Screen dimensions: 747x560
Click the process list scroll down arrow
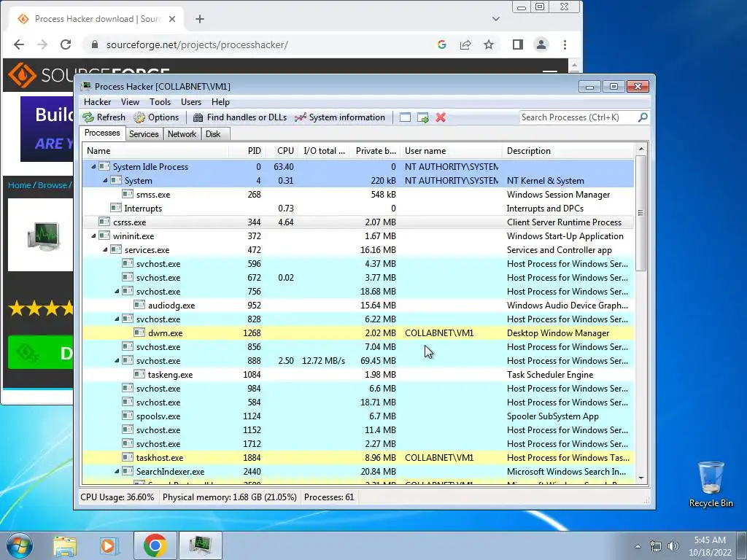coord(641,478)
